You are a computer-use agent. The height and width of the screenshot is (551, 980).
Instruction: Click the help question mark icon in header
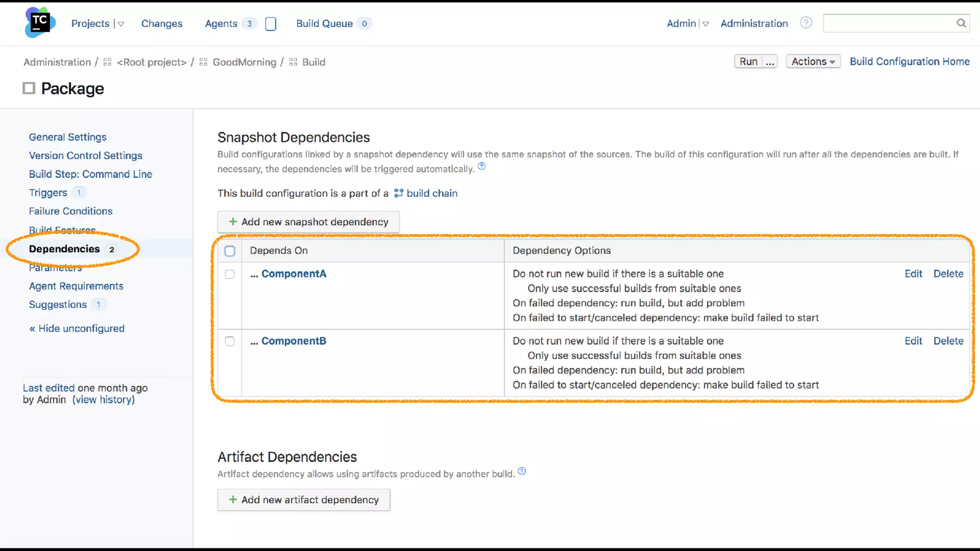[806, 23]
